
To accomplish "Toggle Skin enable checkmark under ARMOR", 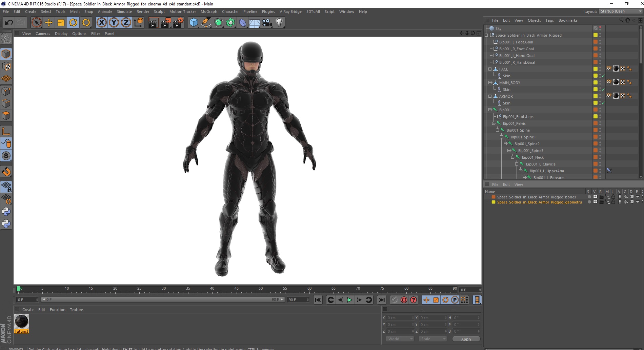I will tap(603, 103).
